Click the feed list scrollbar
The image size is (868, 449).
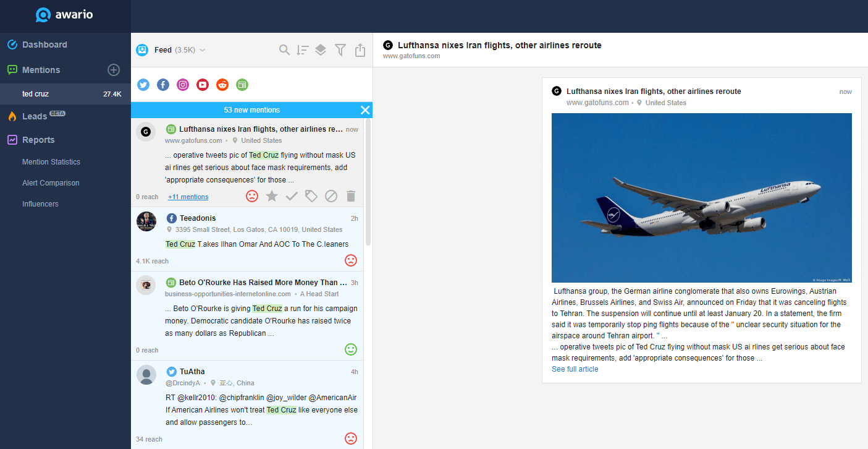tap(368, 182)
